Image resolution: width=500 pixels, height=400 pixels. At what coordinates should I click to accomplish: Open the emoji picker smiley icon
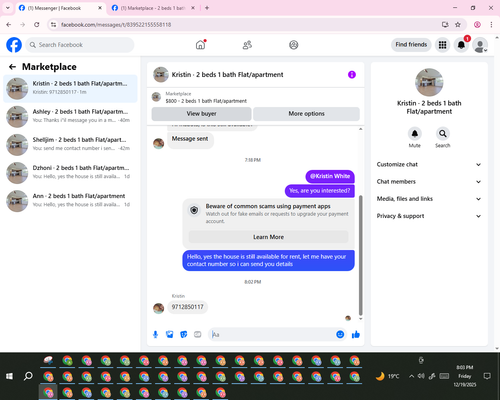click(x=340, y=334)
